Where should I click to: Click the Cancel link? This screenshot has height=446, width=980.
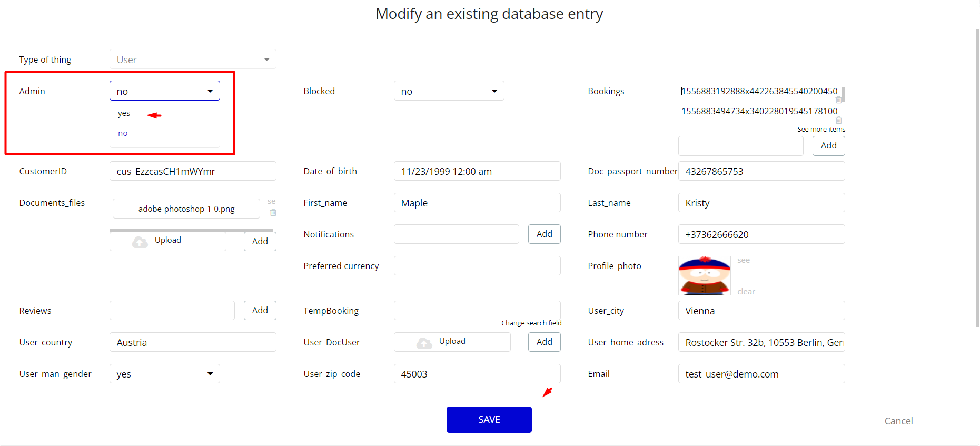click(898, 421)
